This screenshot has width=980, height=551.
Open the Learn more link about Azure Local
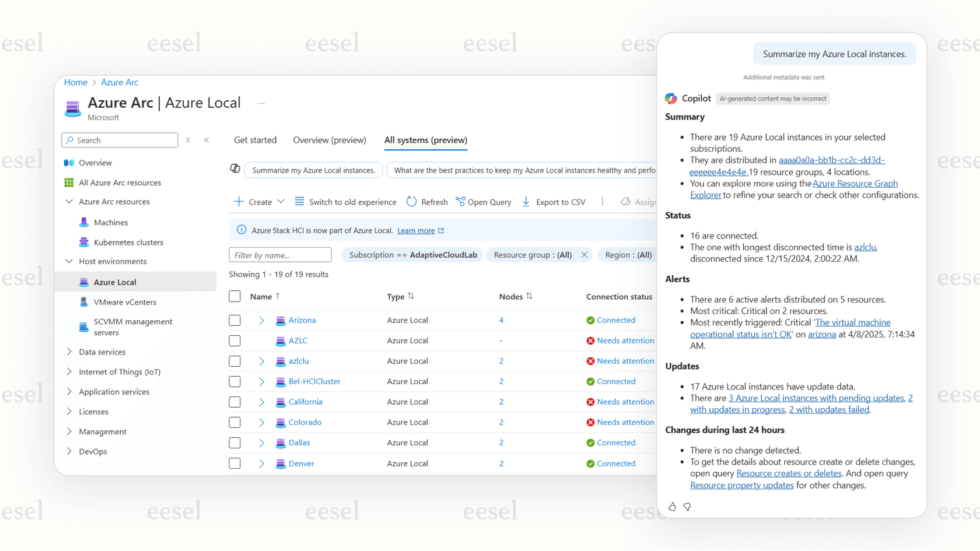coord(416,230)
